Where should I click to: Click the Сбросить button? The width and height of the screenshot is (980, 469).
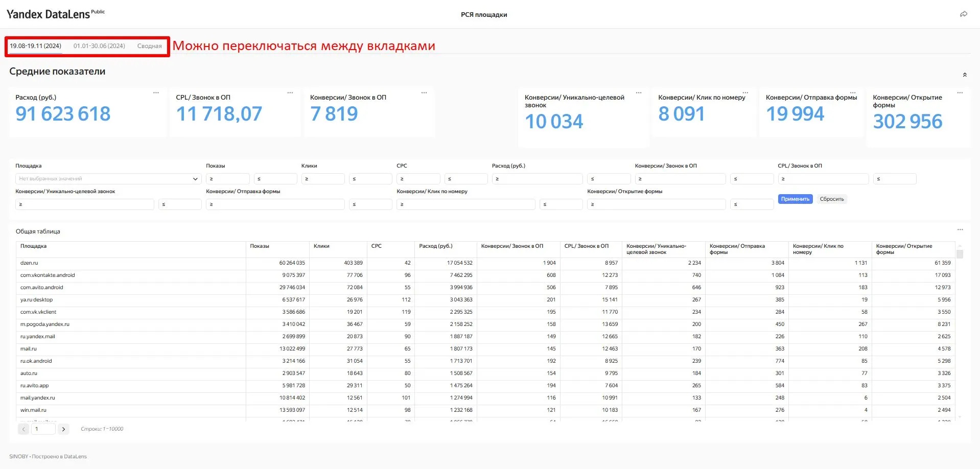point(831,199)
